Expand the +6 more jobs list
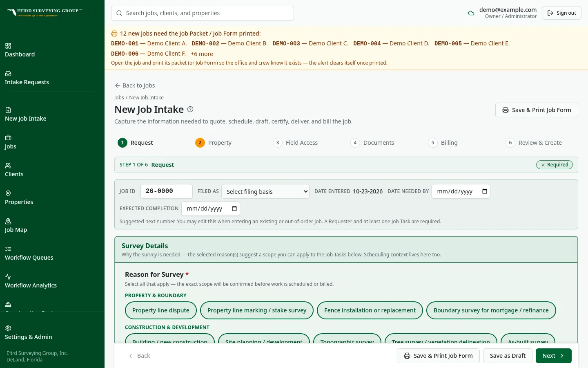Image resolution: width=588 pixels, height=368 pixels. tap(202, 54)
